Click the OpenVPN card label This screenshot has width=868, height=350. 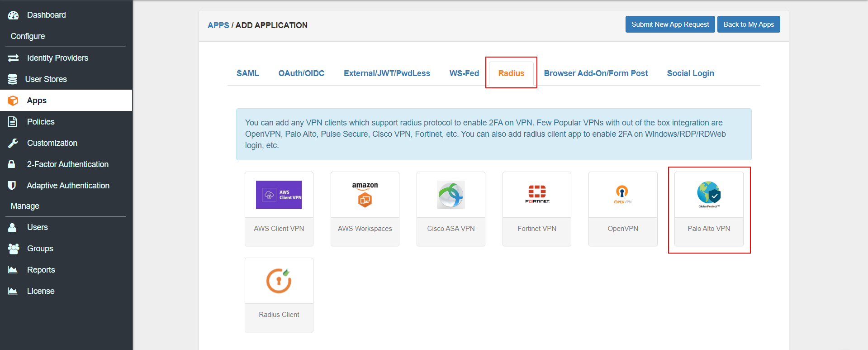[x=623, y=229]
